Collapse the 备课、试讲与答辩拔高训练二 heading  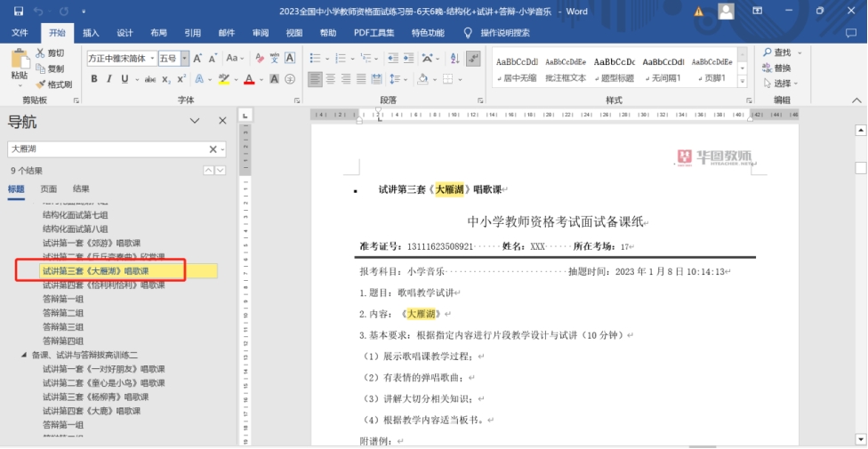(x=24, y=355)
